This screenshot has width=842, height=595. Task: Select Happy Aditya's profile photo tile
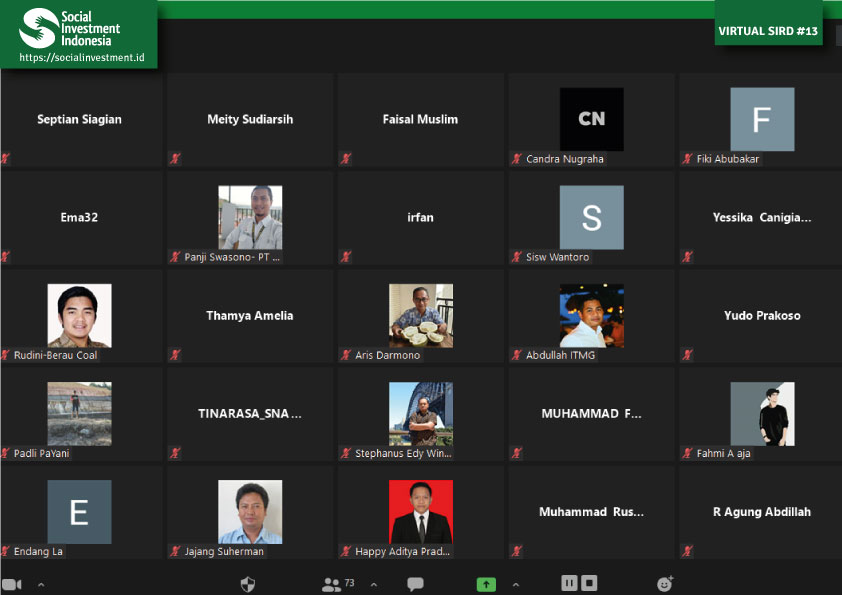(x=420, y=511)
